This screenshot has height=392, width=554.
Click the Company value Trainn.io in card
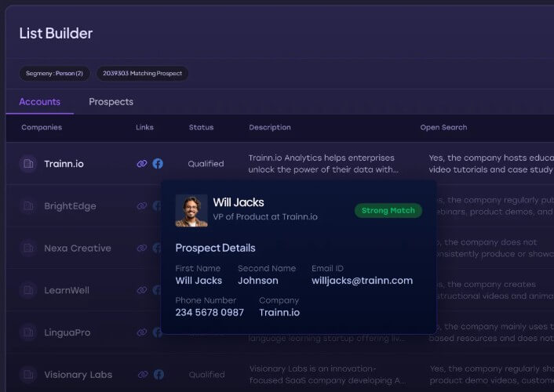click(279, 313)
